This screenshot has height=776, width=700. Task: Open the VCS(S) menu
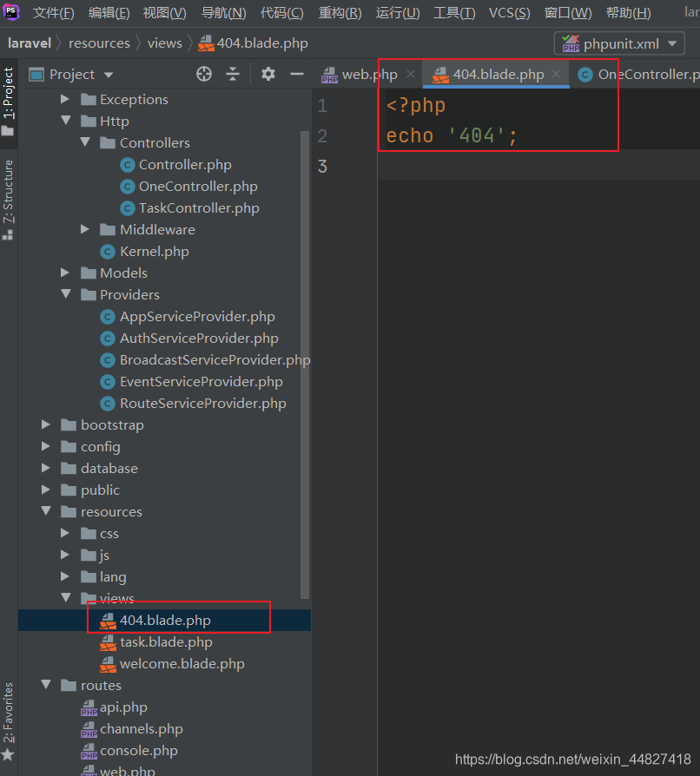tap(510, 13)
